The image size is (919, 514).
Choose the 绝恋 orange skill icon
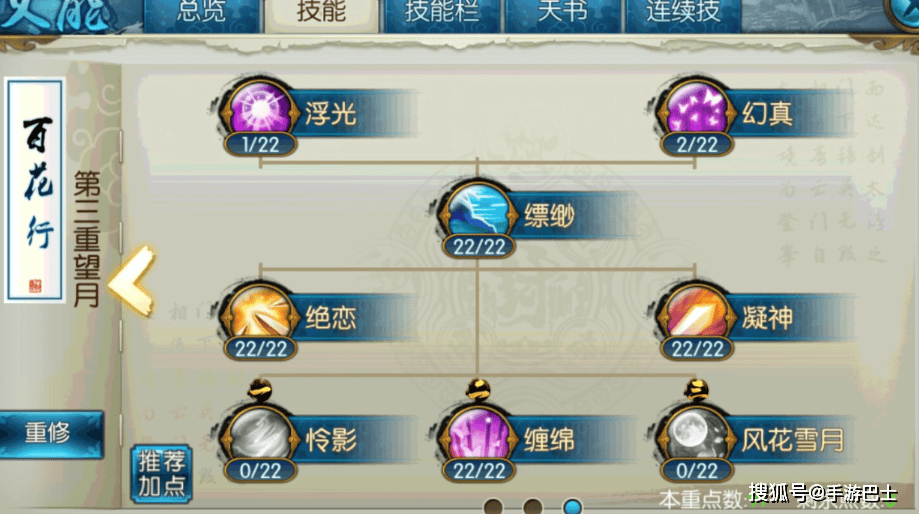260,314
